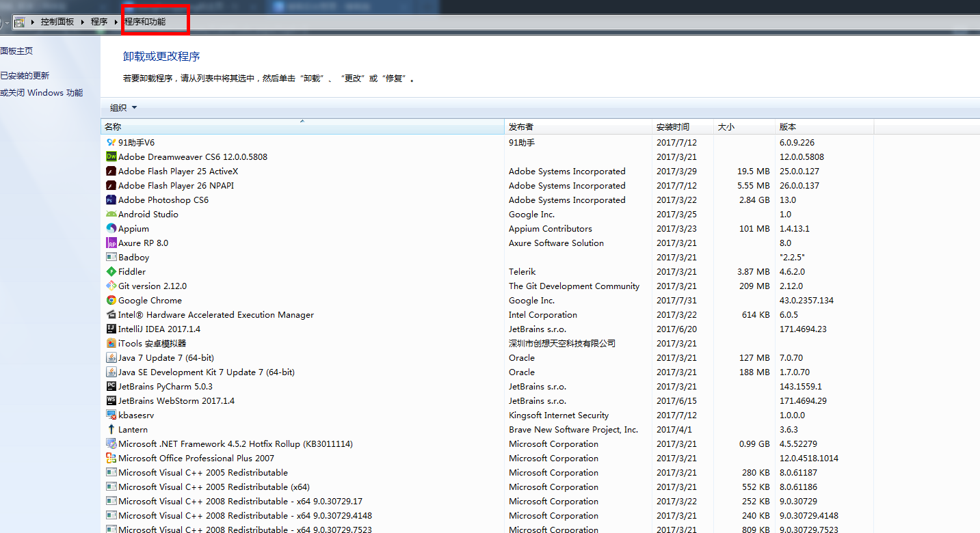Select the Fiddler name text
The height and width of the screenshot is (533, 980).
[x=132, y=271]
